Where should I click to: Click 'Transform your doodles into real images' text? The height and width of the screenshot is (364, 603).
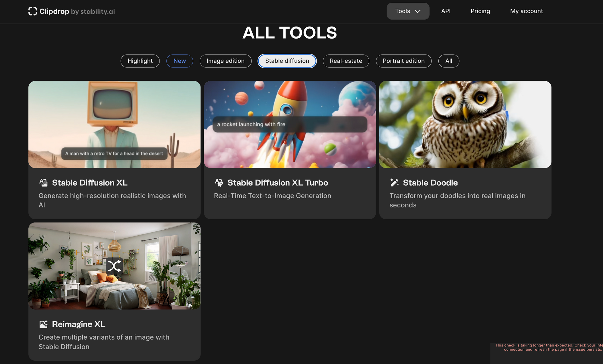coord(457,200)
